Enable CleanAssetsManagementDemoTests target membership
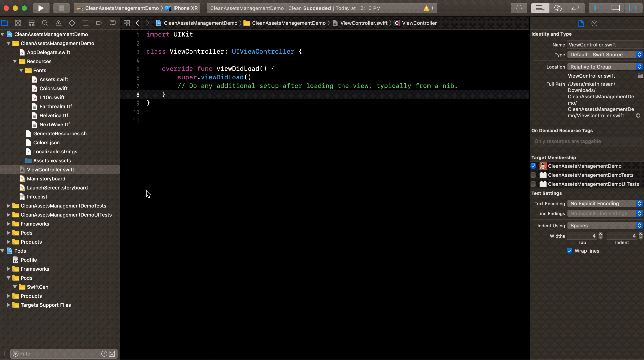Screen dimensions: 644x360 533,175
